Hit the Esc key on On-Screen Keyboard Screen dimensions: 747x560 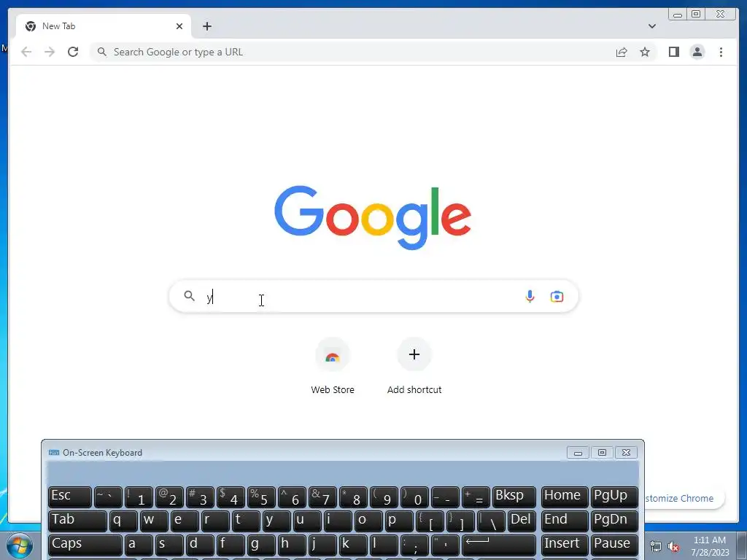pos(69,497)
